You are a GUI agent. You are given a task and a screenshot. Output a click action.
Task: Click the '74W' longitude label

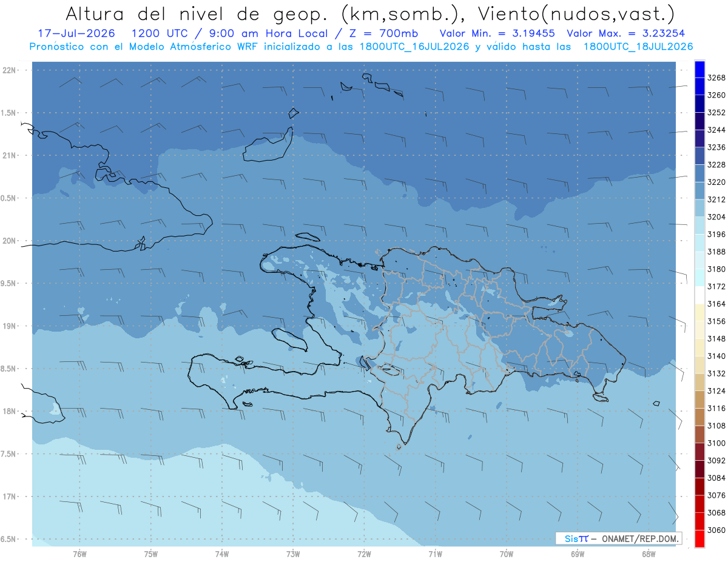click(222, 554)
